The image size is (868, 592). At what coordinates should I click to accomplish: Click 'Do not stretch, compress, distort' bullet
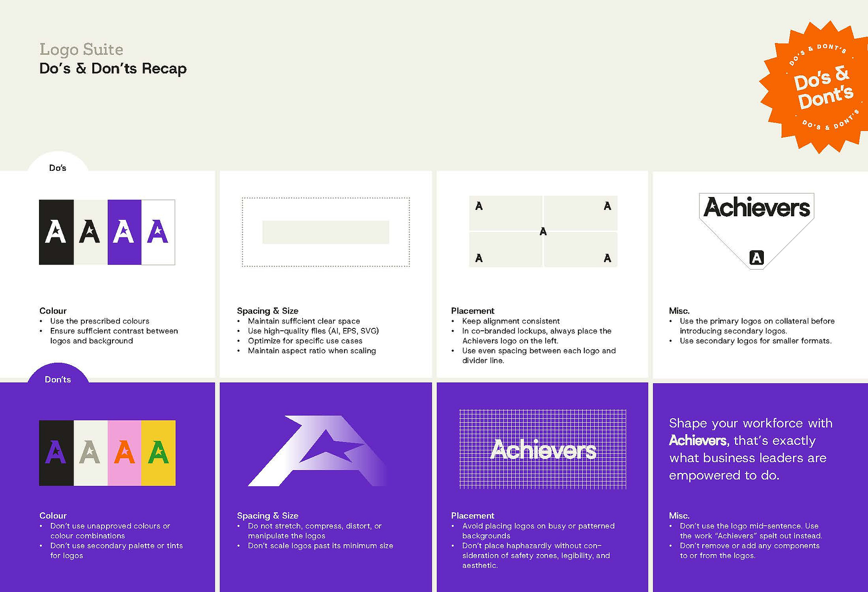pos(315,531)
